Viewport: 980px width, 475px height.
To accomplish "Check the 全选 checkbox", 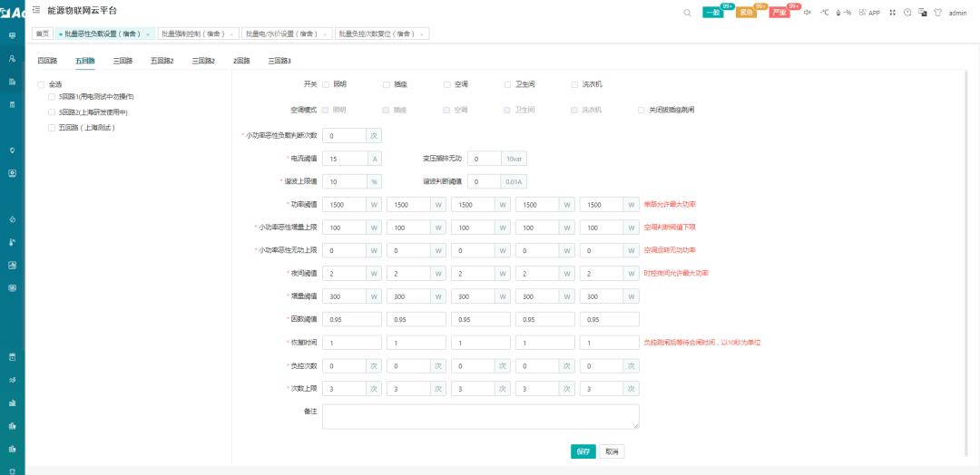I will (x=41, y=84).
